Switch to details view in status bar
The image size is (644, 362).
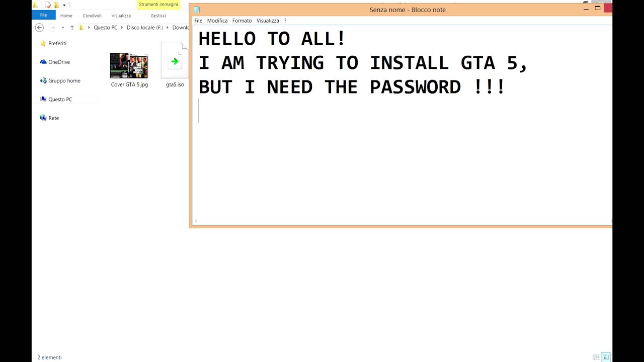(x=596, y=357)
